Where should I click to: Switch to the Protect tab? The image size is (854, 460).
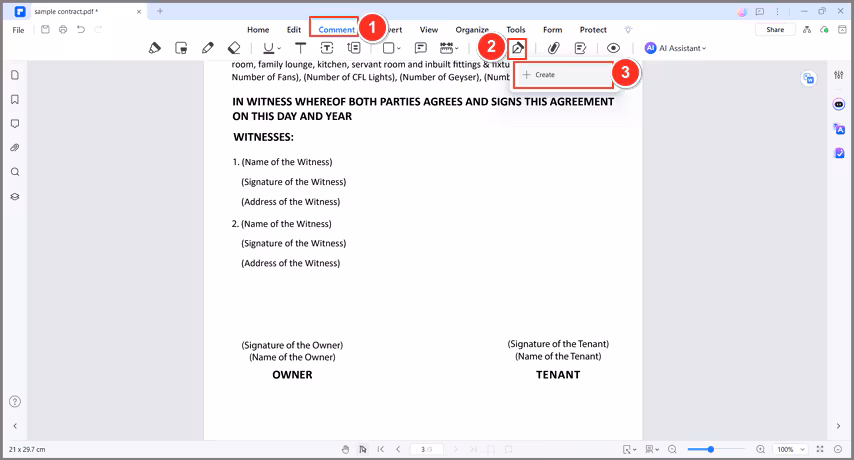pyautogui.click(x=593, y=30)
